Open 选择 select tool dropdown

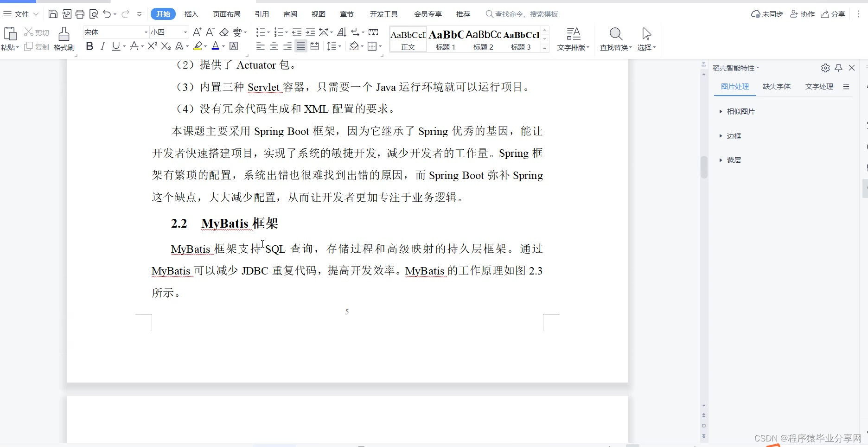646,39
